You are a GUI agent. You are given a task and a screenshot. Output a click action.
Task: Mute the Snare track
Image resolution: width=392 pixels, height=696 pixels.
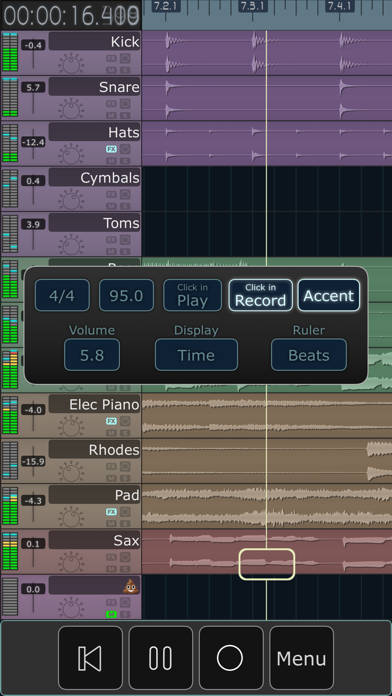click(x=111, y=115)
